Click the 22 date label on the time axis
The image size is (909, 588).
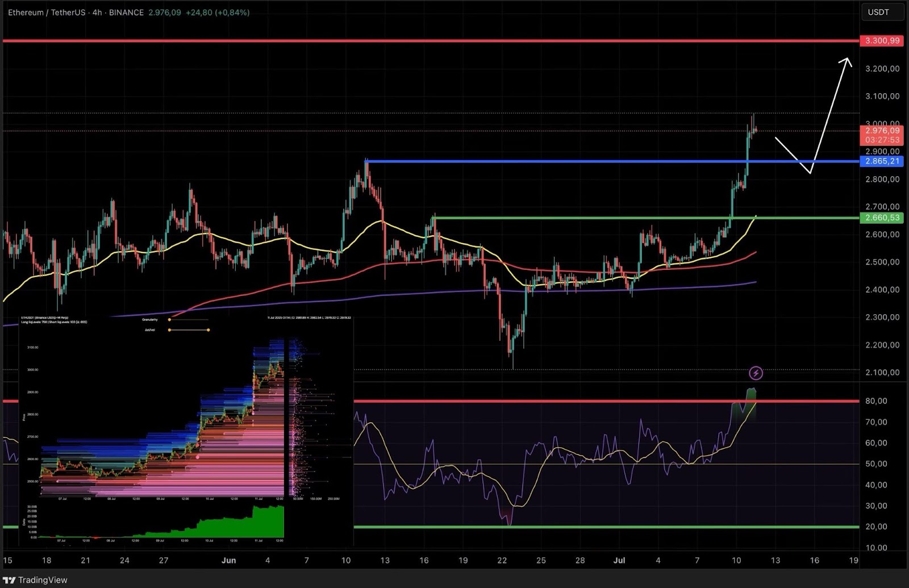tap(502, 561)
